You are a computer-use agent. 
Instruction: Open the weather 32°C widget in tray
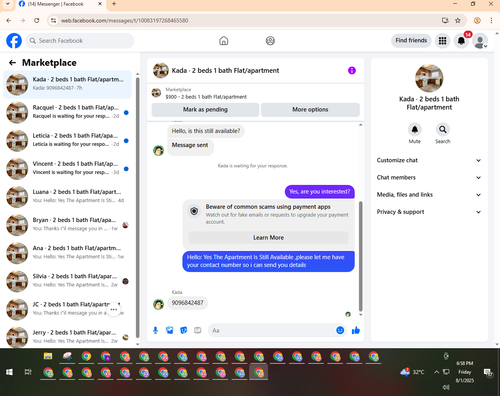[412, 372]
